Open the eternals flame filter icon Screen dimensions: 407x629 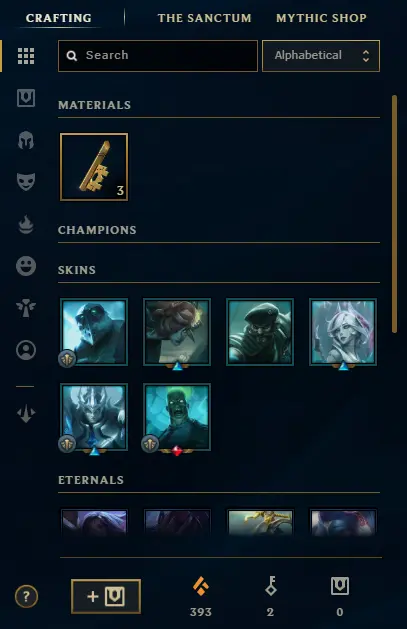26,224
